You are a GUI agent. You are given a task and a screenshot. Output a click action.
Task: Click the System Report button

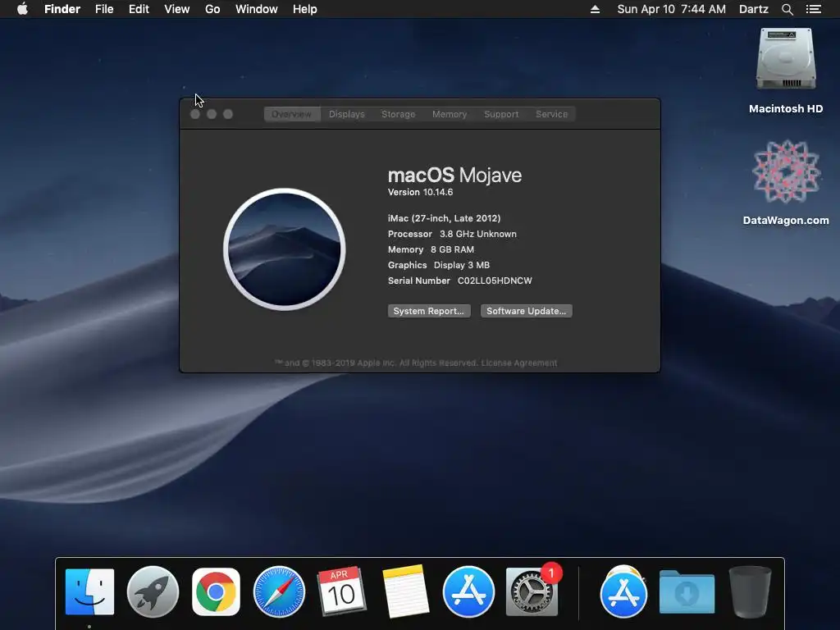pyautogui.click(x=429, y=311)
